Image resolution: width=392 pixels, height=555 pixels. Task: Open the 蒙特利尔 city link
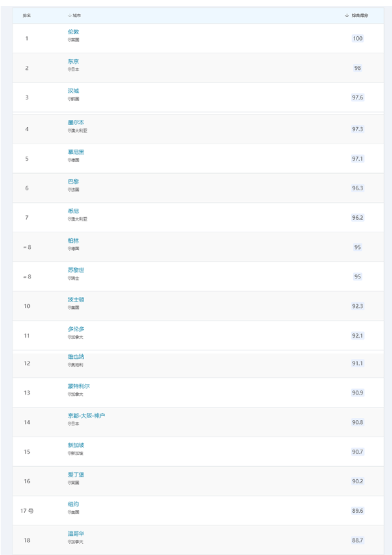pos(79,386)
